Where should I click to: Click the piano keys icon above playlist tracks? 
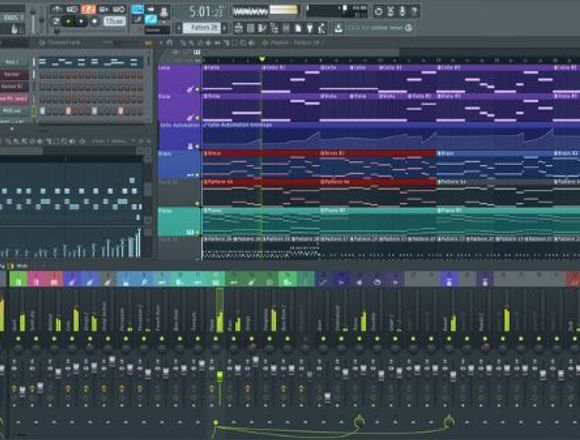197,52
